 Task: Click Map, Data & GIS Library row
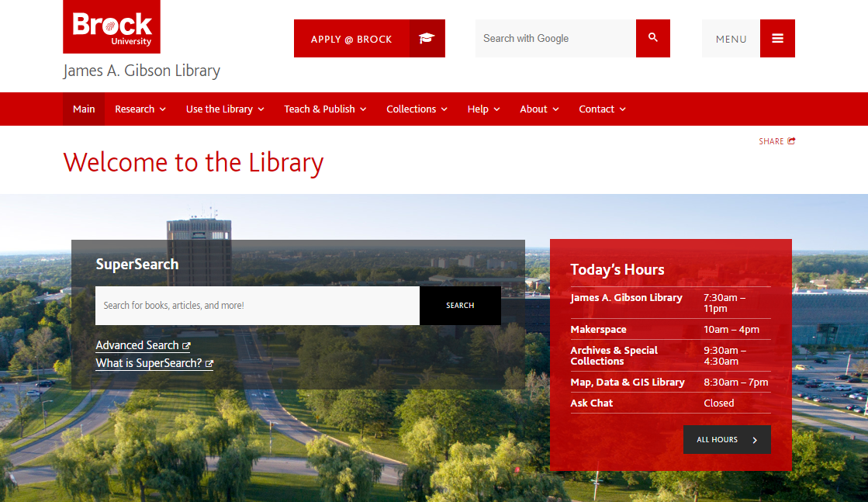(x=670, y=382)
